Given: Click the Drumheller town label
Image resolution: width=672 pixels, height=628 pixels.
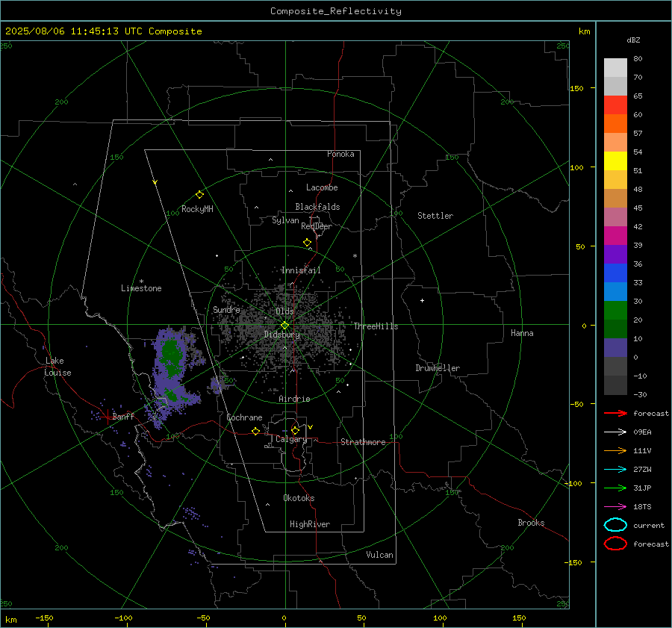Looking at the screenshot, I should (x=438, y=368).
